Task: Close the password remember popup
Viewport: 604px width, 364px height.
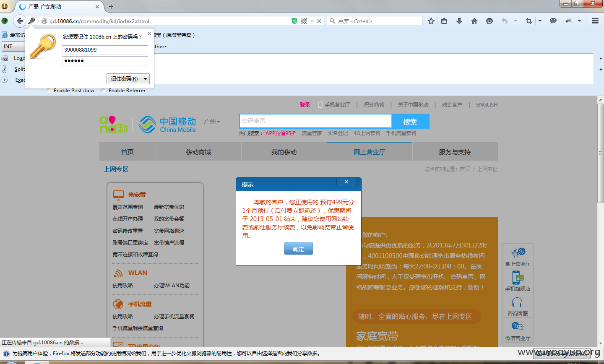Action: tap(149, 34)
